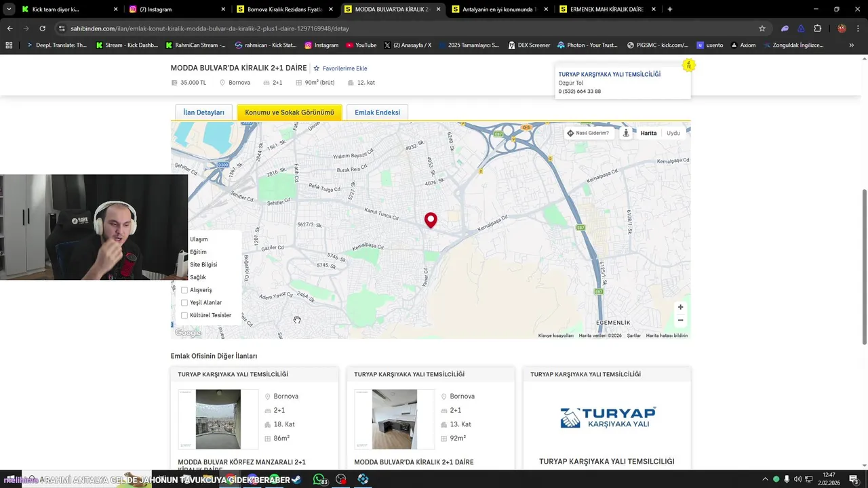Zoom out the map with minus
Viewport: 868px width, 488px height.
tap(681, 320)
